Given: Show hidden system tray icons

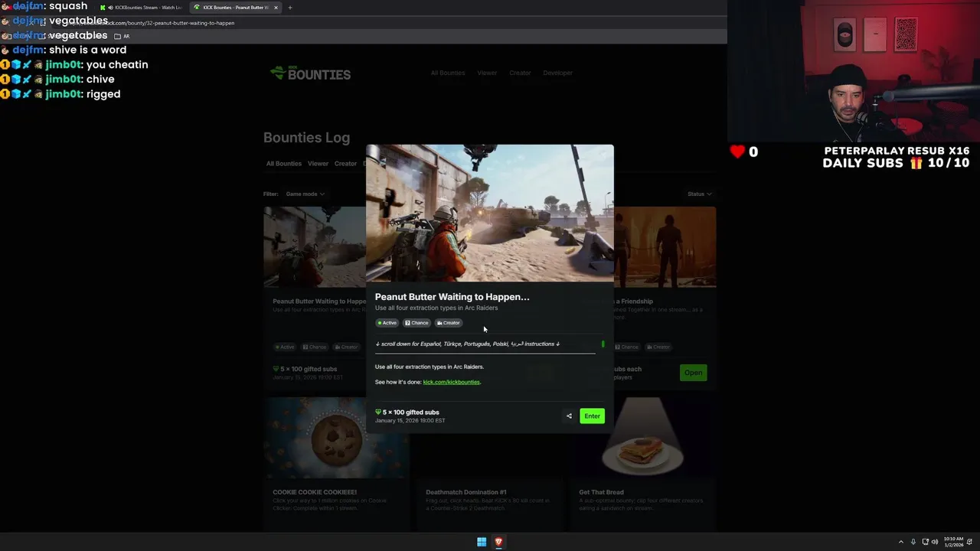Looking at the screenshot, I should [900, 542].
